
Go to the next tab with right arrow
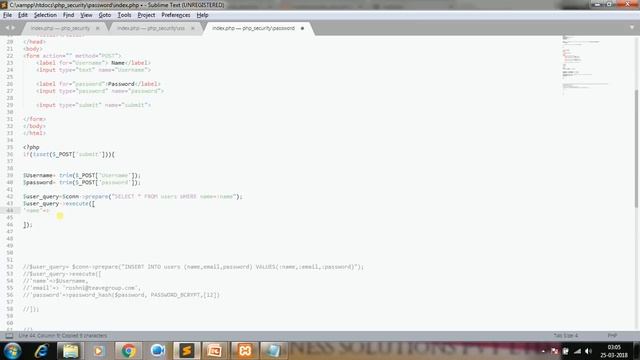pos(13,28)
